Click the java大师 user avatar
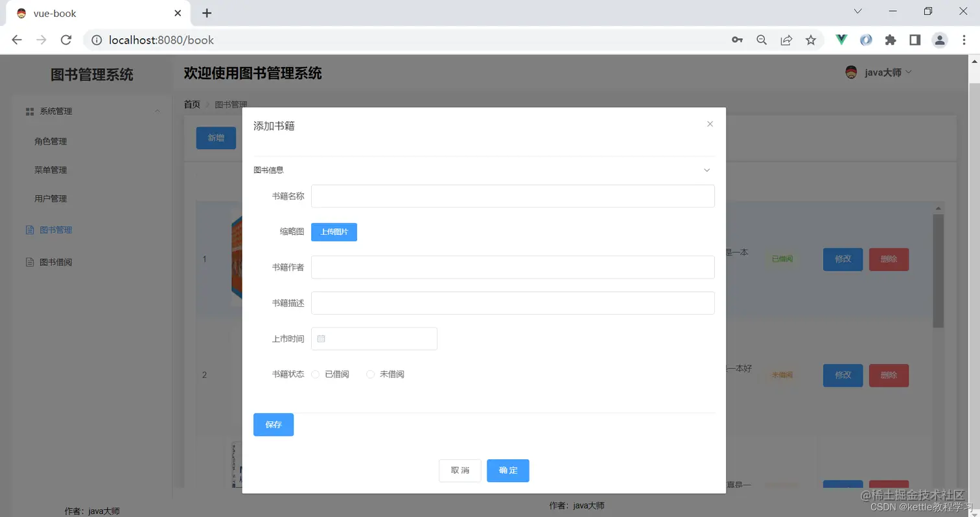This screenshot has height=517, width=980. [x=851, y=72]
